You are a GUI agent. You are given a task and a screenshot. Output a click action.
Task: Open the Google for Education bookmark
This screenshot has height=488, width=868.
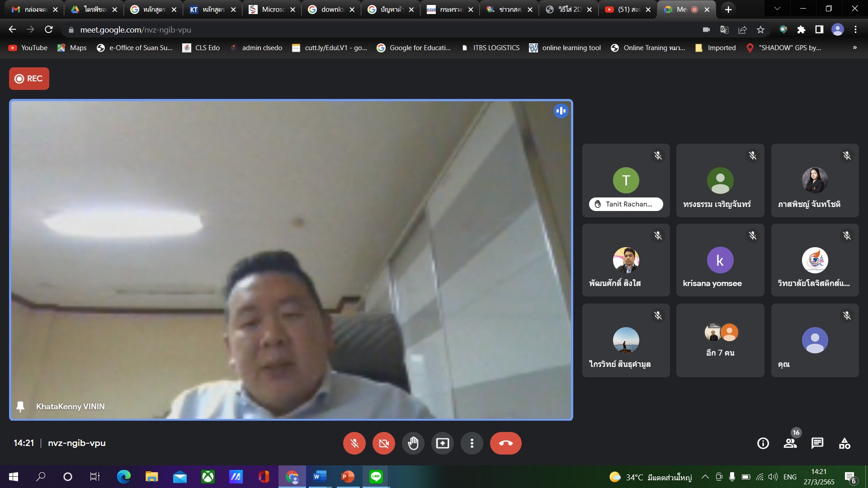pos(414,48)
